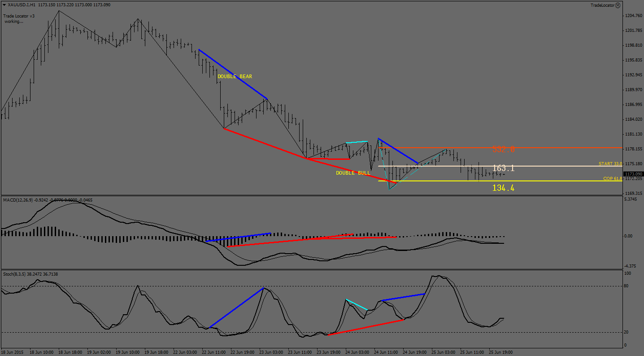
Task: Select the DOUBLE BULL label on the chart
Action: point(353,173)
